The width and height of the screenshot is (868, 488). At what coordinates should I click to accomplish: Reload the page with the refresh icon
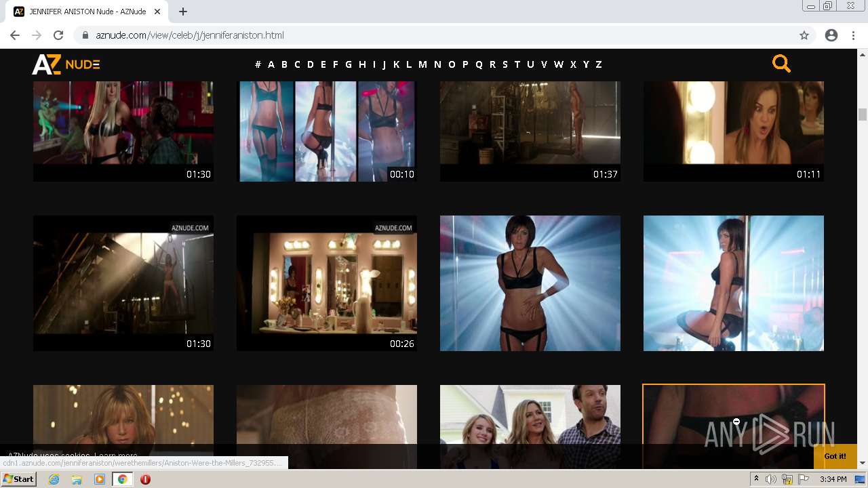pos(58,35)
